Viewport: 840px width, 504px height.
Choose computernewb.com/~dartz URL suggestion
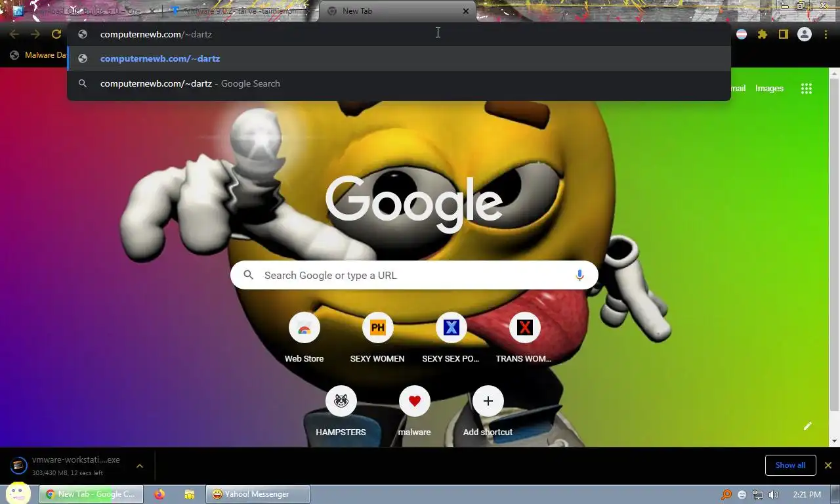399,58
